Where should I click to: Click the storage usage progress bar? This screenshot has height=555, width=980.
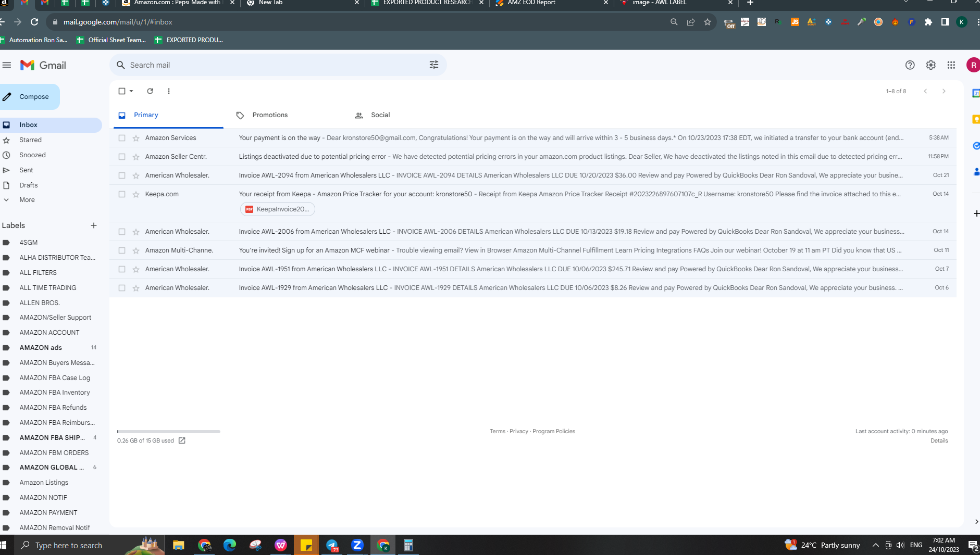point(169,432)
